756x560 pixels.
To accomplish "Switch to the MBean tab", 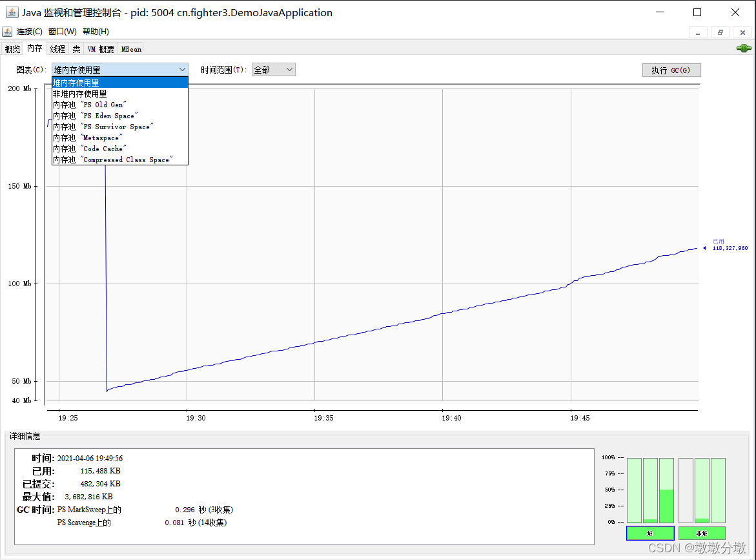I will pos(131,49).
